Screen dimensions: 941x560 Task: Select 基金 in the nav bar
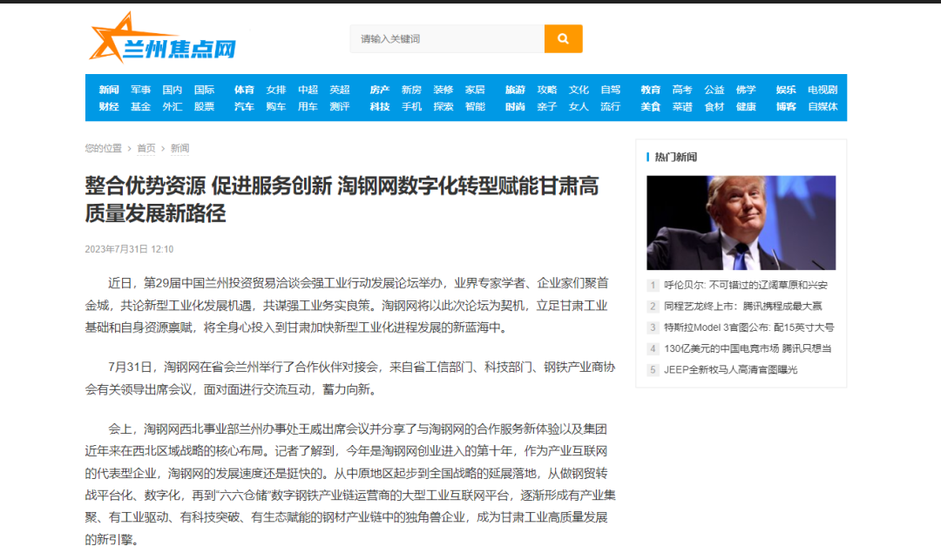click(140, 107)
